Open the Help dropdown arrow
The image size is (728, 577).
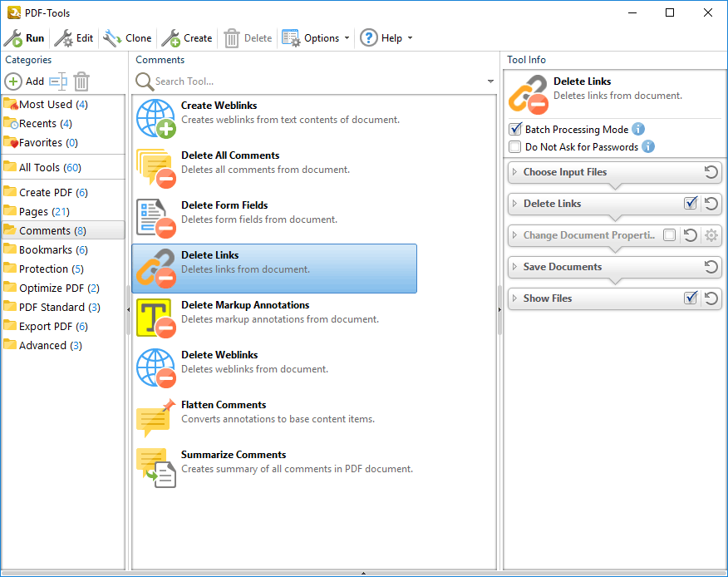410,38
